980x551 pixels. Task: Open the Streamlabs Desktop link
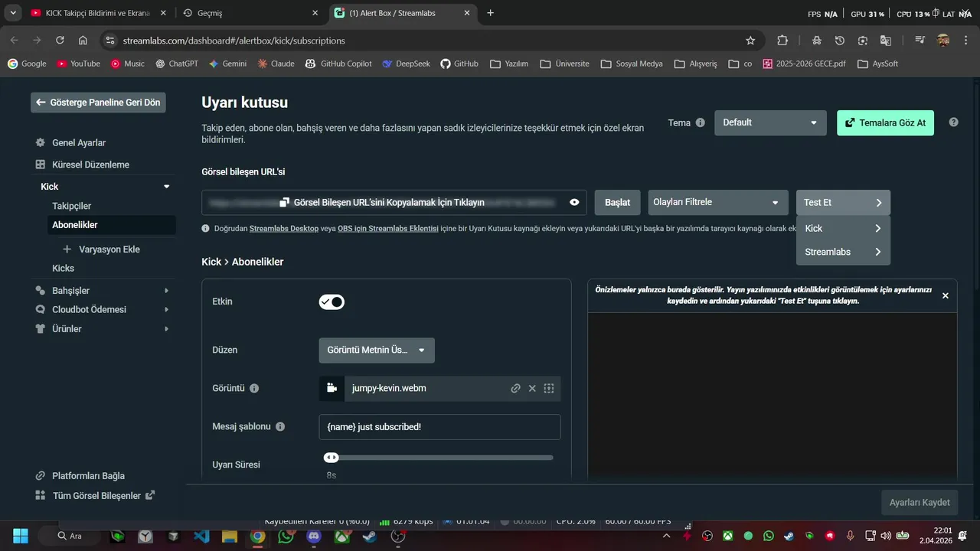tap(284, 229)
